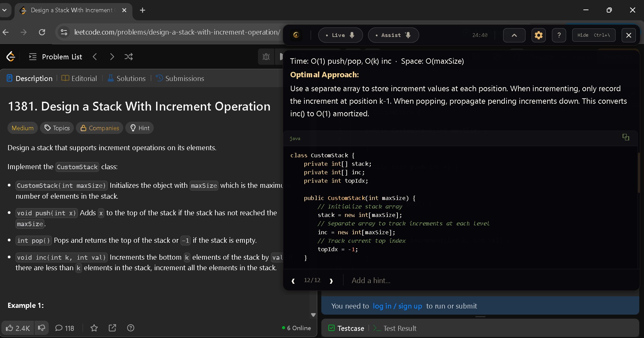Screen dimensions: 644x338
Task: Click the share problem icon
Action: [x=112, y=328]
